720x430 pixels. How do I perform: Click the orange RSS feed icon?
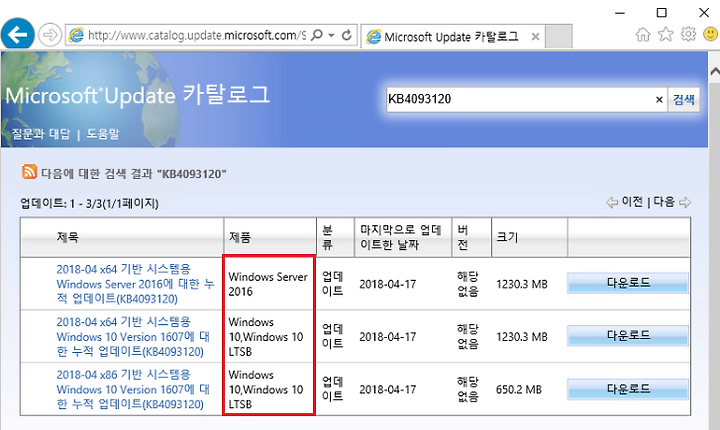[x=29, y=172]
